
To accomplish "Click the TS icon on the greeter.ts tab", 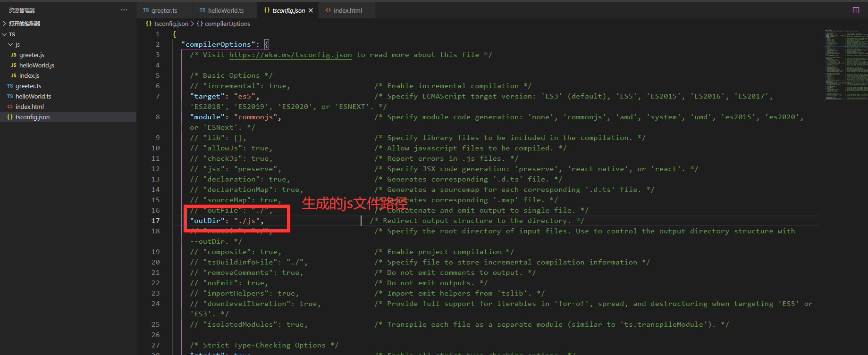I will pos(146,10).
